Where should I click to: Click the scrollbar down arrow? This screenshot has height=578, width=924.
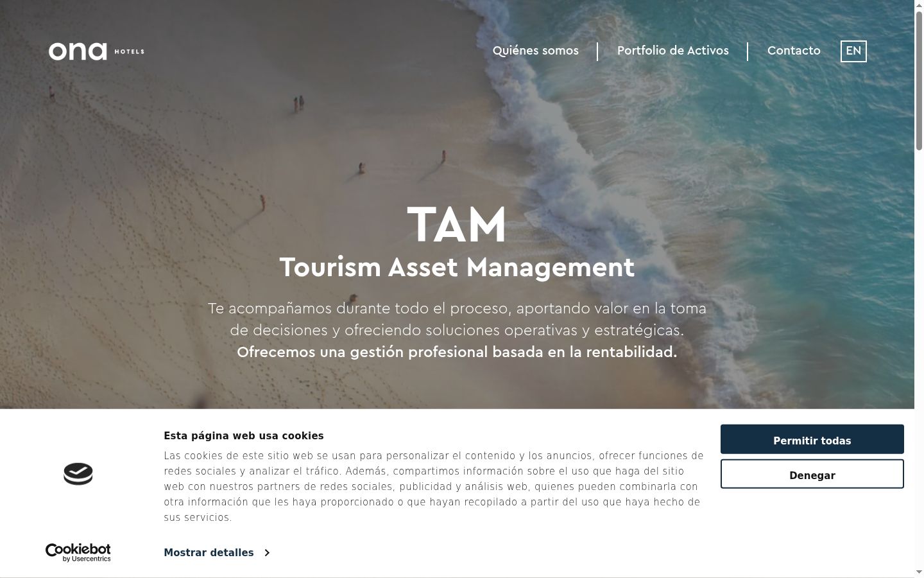(919, 572)
